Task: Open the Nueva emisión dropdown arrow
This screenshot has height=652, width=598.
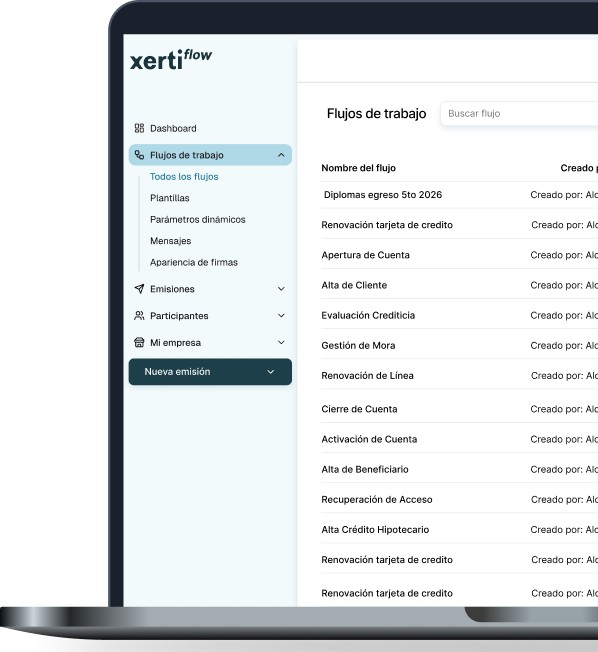Action: (270, 372)
